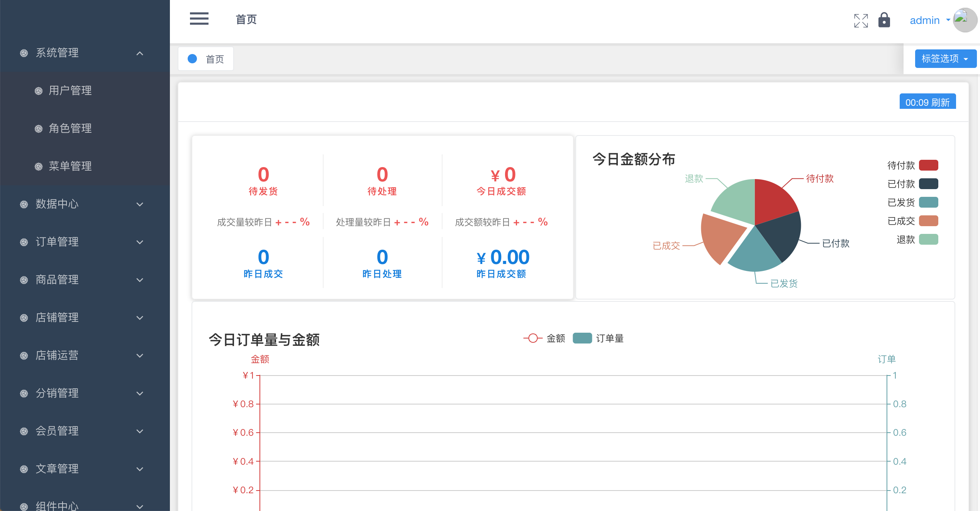980x511 pixels.
Task: Click the 00:09 刷新 refresh button
Action: (x=927, y=102)
